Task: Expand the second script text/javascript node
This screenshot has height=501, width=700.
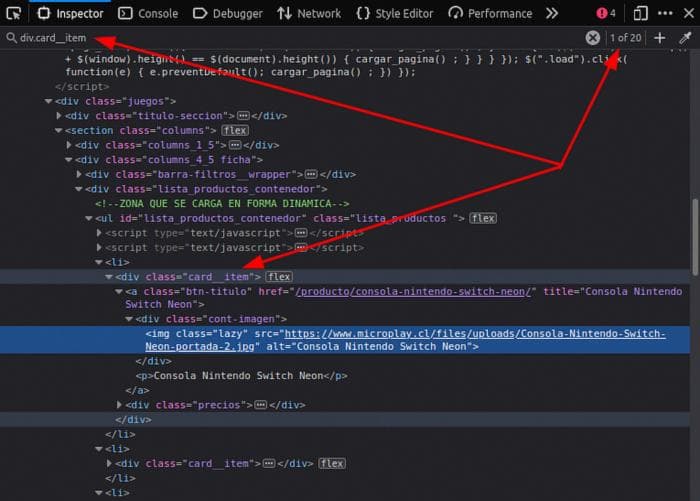Action: tap(99, 247)
